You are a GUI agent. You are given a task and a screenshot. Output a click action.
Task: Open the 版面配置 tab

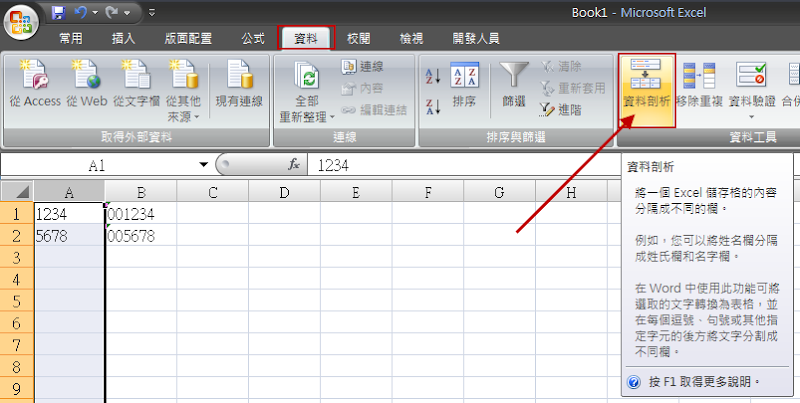188,38
